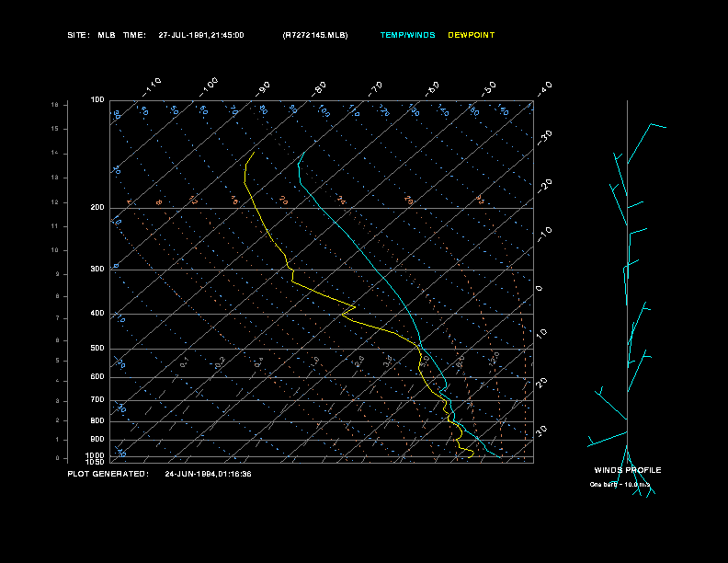
Task: Click the WINDS PROFILE title
Action: coord(628,470)
